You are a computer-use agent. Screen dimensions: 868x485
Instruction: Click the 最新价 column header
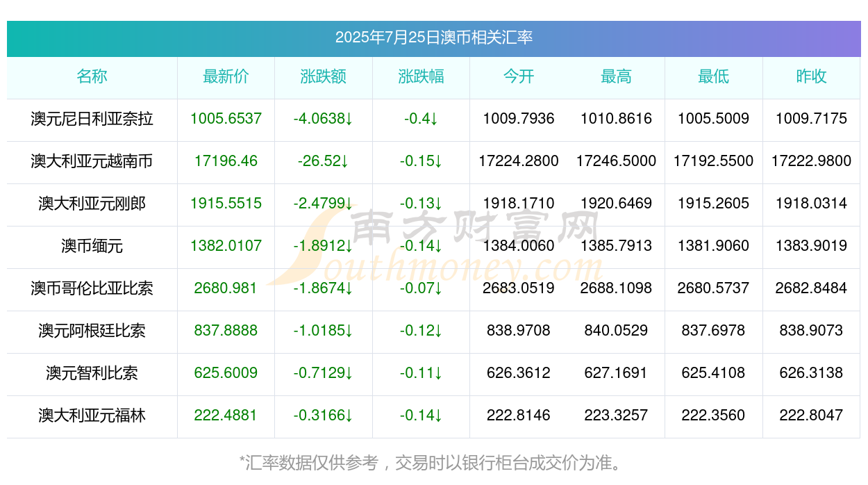pos(226,76)
